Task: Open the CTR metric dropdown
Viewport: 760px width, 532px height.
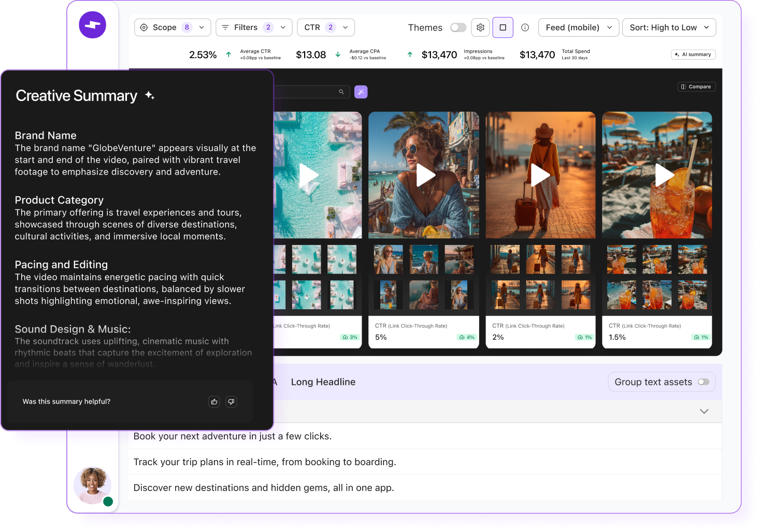Action: point(326,27)
